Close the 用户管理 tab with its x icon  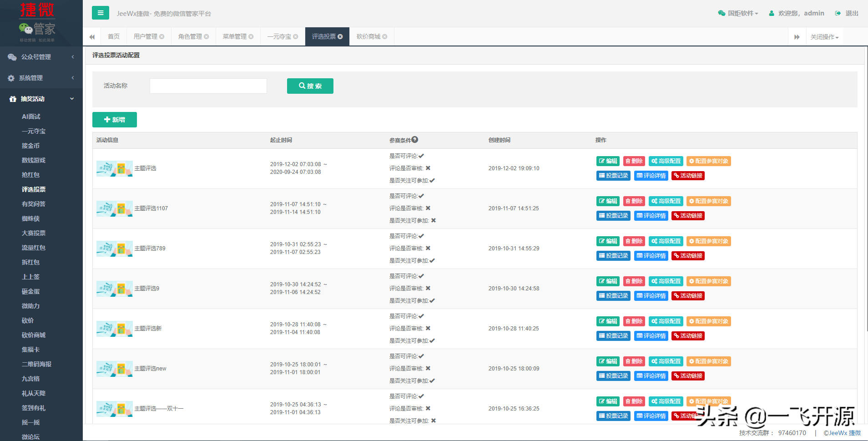(x=161, y=36)
